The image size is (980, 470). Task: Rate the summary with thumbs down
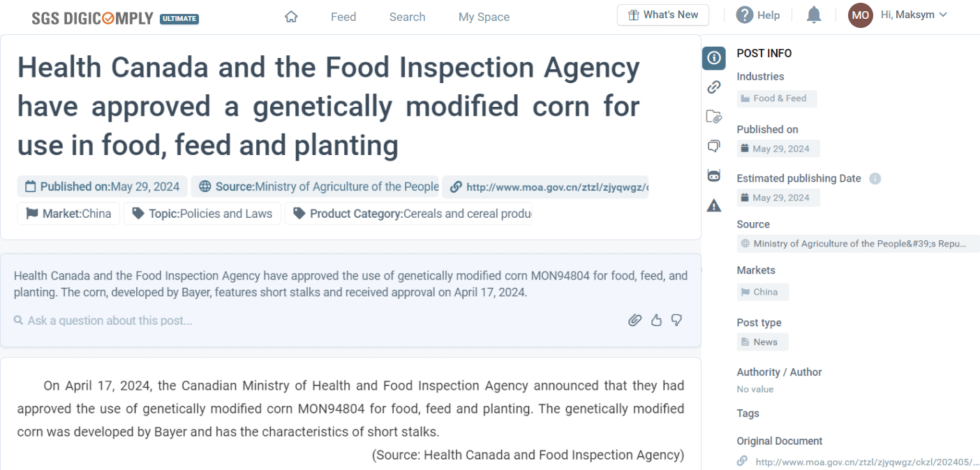coord(676,320)
